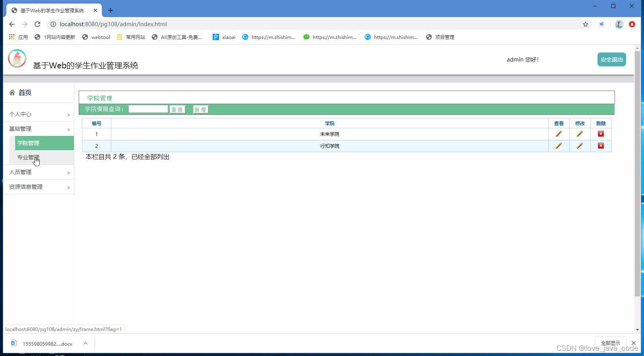Click the 学院模糊查询 input field
This screenshot has height=356, width=644.
click(148, 109)
